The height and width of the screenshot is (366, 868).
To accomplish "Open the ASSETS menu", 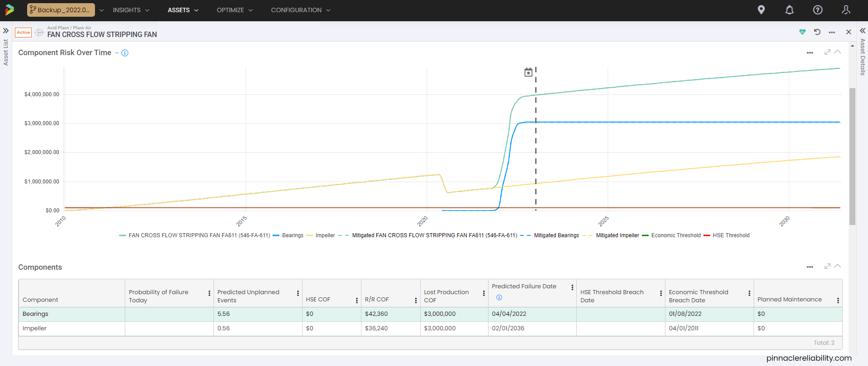I will click(183, 10).
